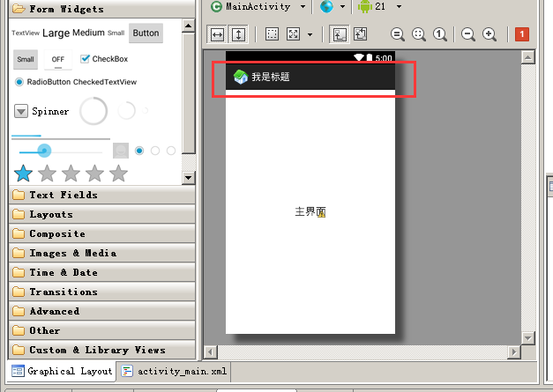
Task: Click the red lint warnings badge
Action: [x=521, y=34]
